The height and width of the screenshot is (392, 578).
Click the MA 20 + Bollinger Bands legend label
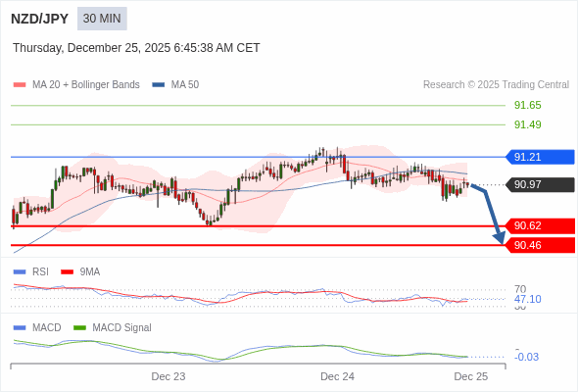click(86, 85)
